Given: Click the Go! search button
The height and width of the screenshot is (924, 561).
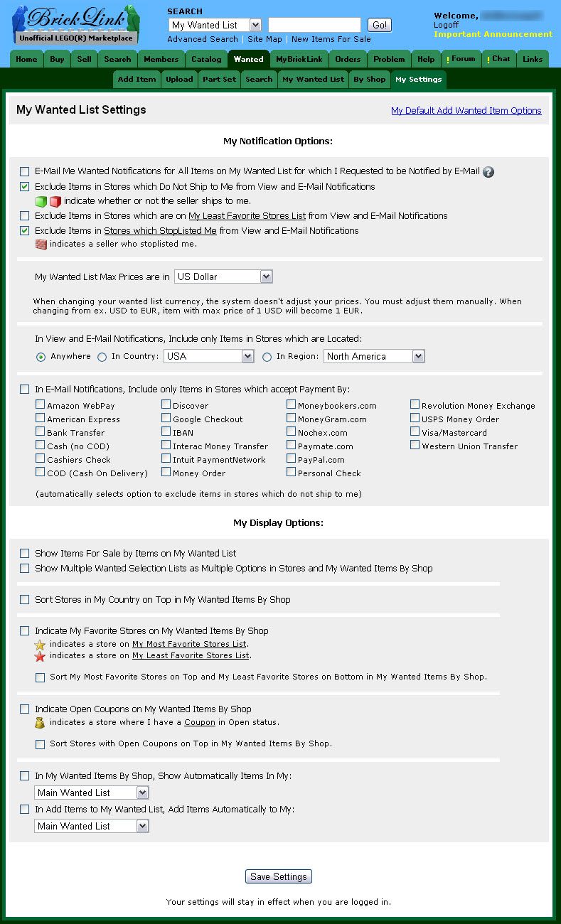Looking at the screenshot, I should click(380, 25).
